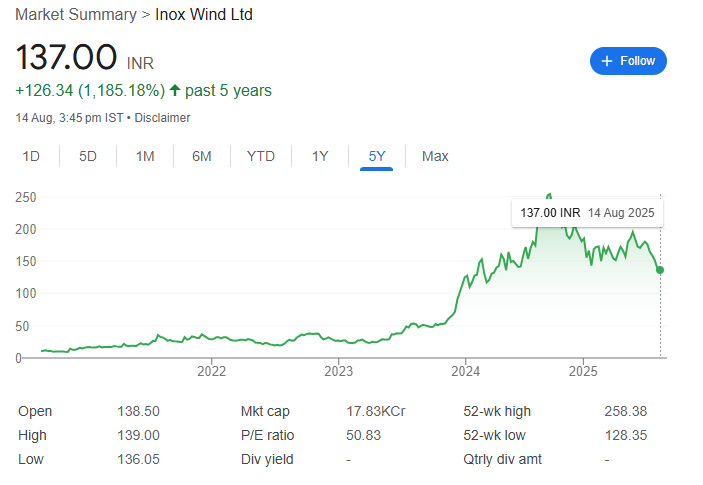Click the plus icon in Follow button
This screenshot has width=703, height=485.
click(x=607, y=61)
